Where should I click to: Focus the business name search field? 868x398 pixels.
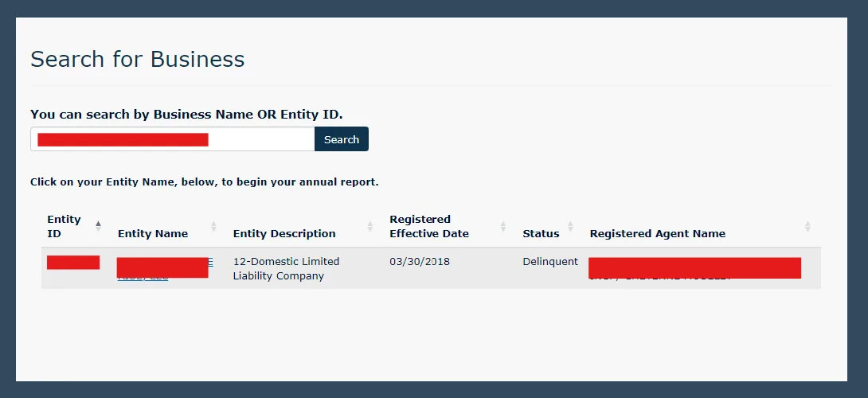[172, 139]
